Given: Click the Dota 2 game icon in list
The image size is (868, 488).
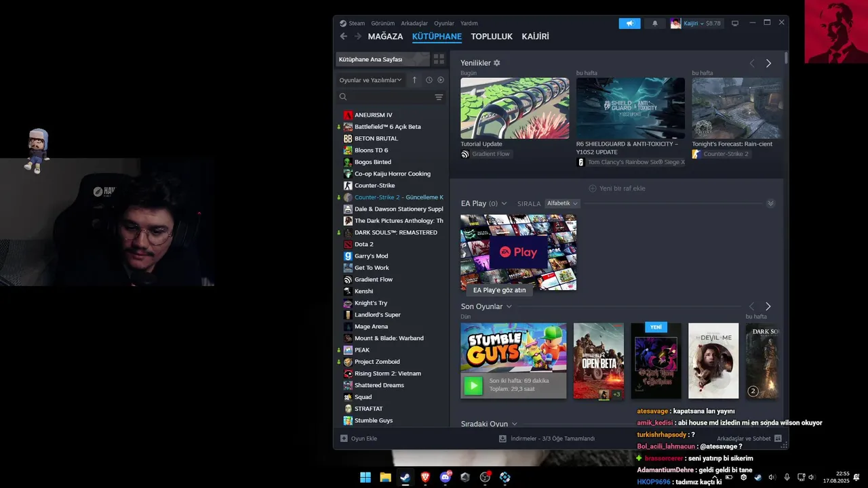Looking at the screenshot, I should pyautogui.click(x=348, y=244).
